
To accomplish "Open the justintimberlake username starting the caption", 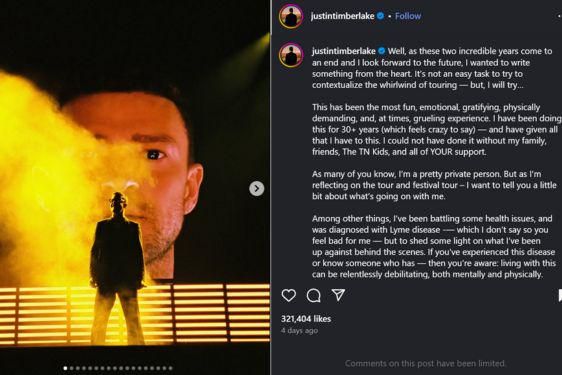I will tap(344, 51).
